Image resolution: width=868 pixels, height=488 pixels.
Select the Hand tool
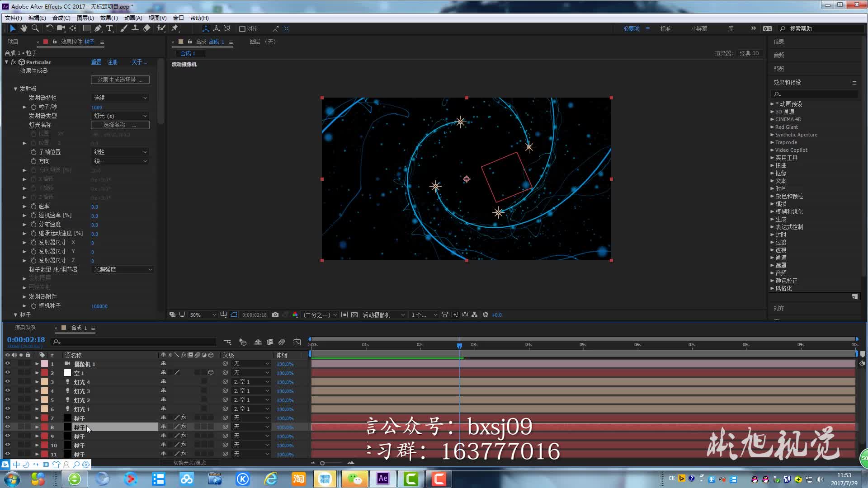click(x=24, y=28)
